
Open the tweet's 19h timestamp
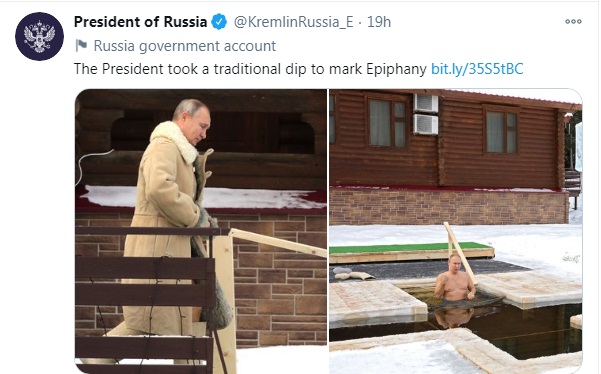click(x=379, y=22)
